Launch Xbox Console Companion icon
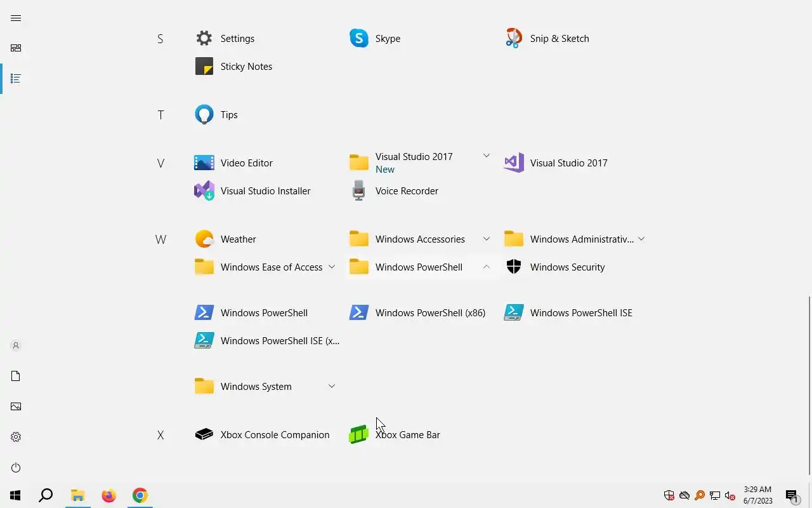This screenshot has height=508, width=812. 204,434
